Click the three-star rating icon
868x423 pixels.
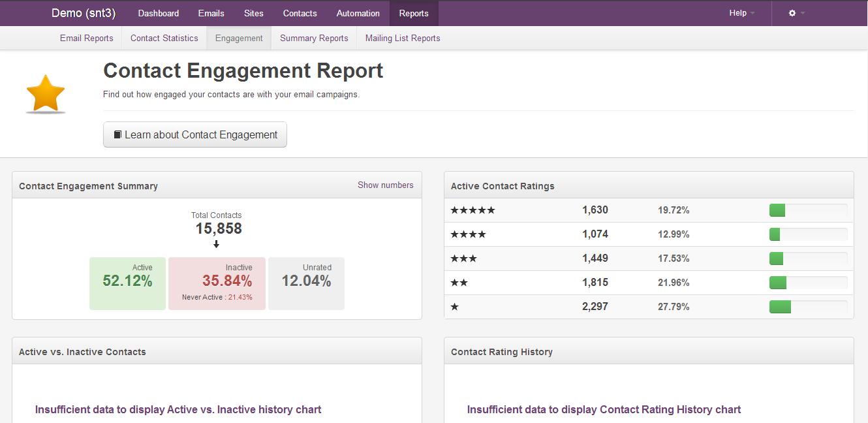click(x=463, y=258)
